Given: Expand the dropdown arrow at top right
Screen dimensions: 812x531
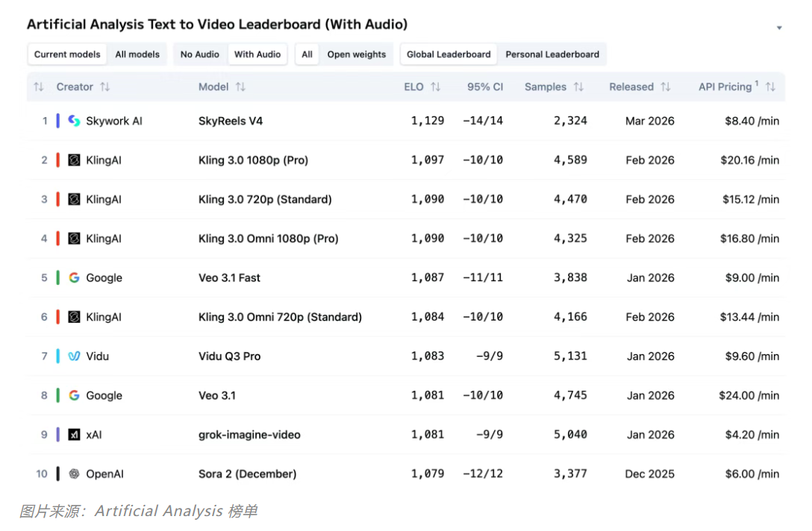Looking at the screenshot, I should [x=779, y=28].
